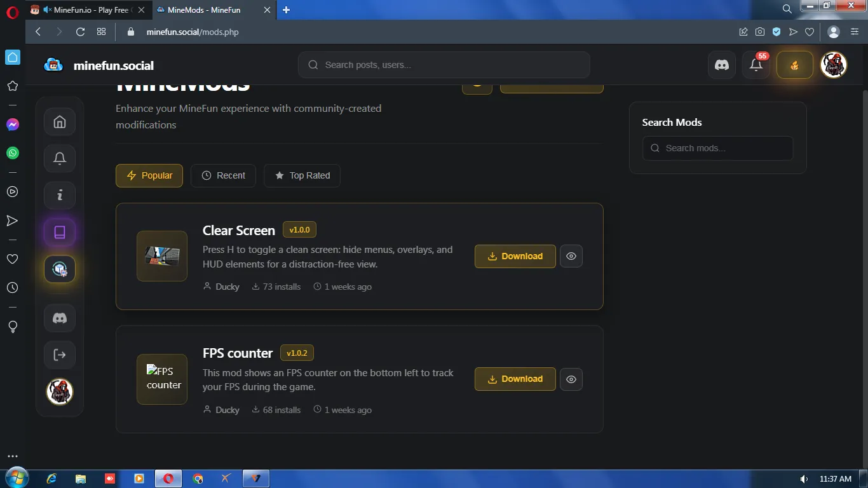Open Messenger in the Opera sidebar
This screenshot has height=488, width=868.
click(13, 125)
